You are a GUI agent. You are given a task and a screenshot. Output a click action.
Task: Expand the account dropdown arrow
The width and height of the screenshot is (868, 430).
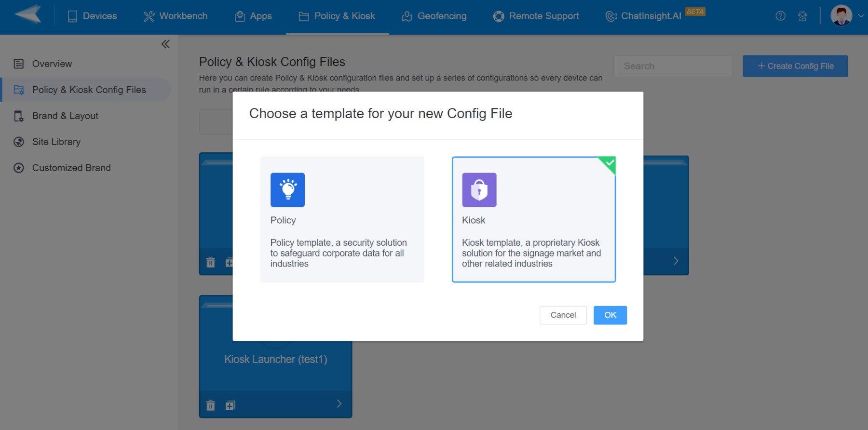[861, 16]
